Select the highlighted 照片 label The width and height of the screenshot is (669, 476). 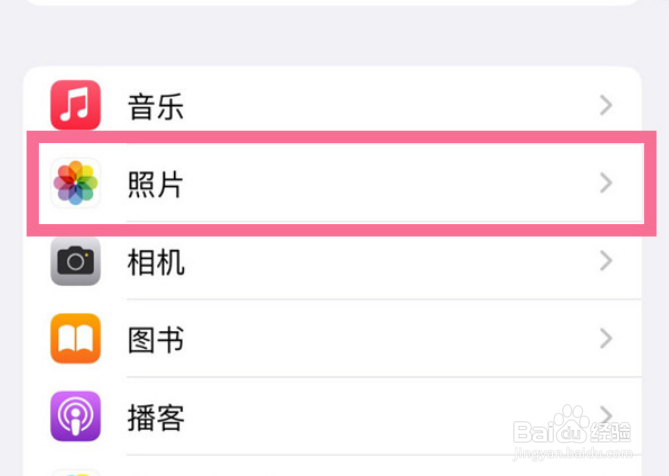[156, 184]
